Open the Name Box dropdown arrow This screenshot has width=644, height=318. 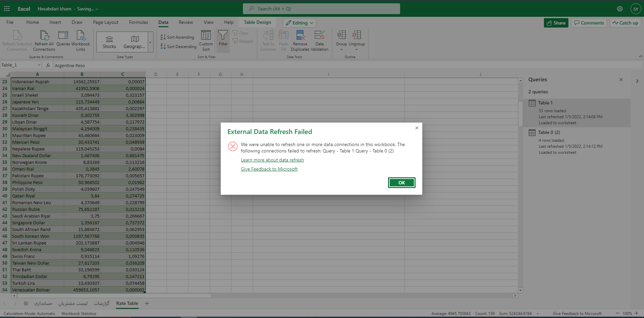[39, 65]
